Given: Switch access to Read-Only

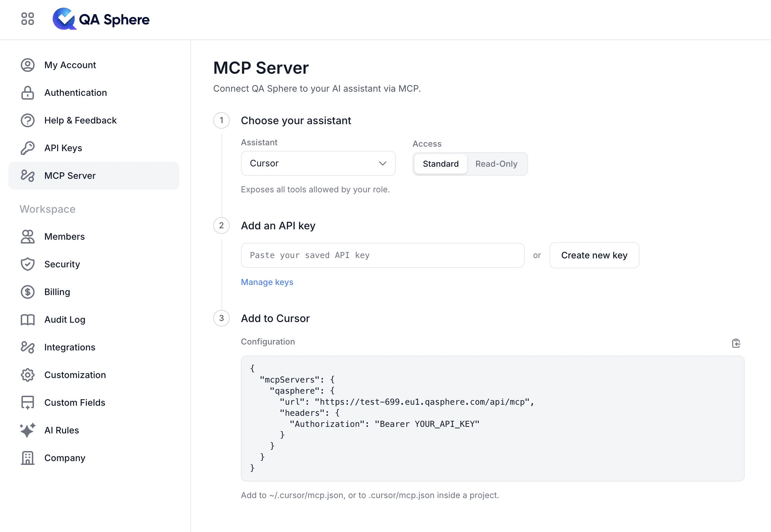Looking at the screenshot, I should [496, 164].
